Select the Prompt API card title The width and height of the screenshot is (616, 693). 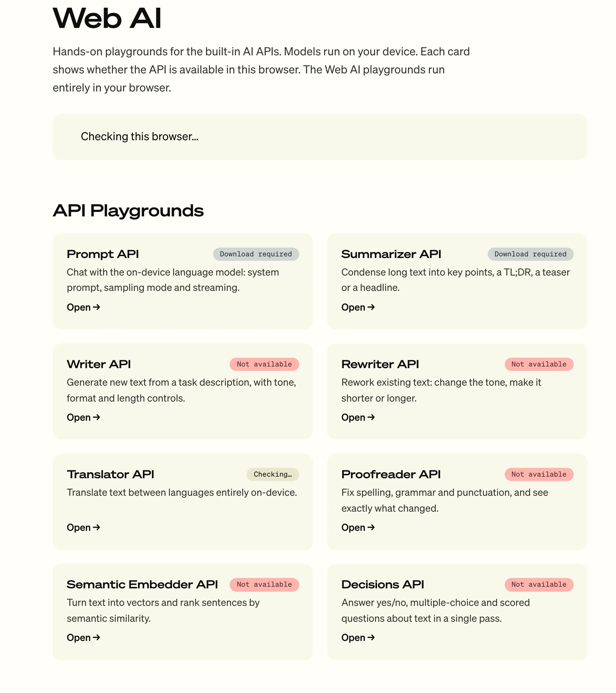click(103, 254)
